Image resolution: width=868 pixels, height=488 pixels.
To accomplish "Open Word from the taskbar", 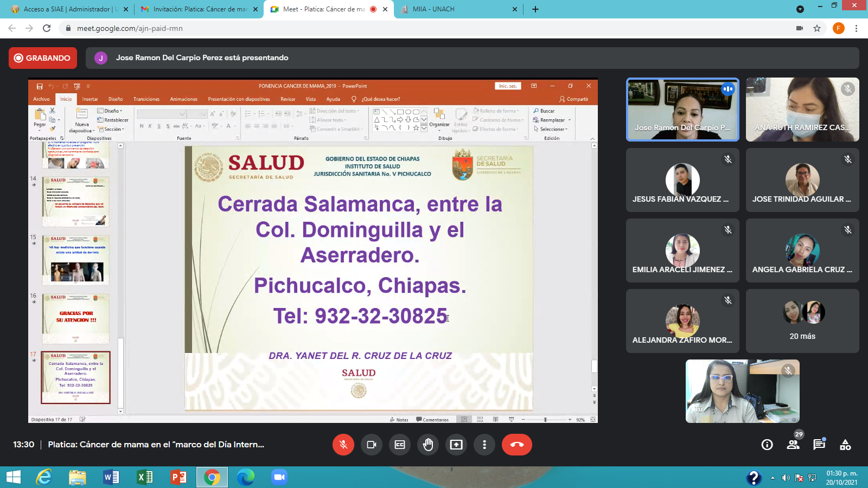I will tap(111, 477).
